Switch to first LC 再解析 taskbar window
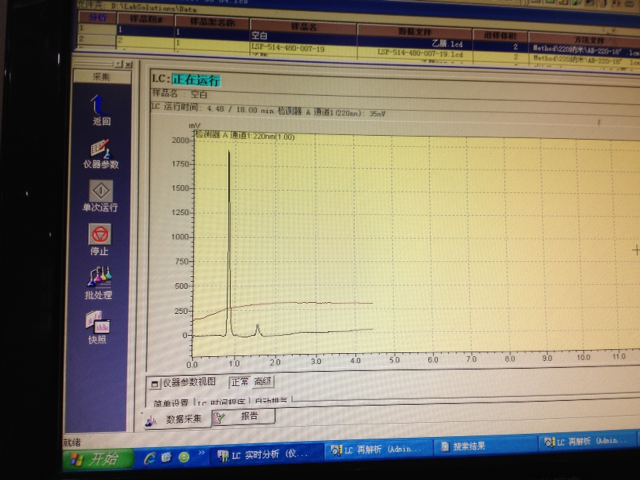The height and width of the screenshot is (480, 640). (378, 450)
